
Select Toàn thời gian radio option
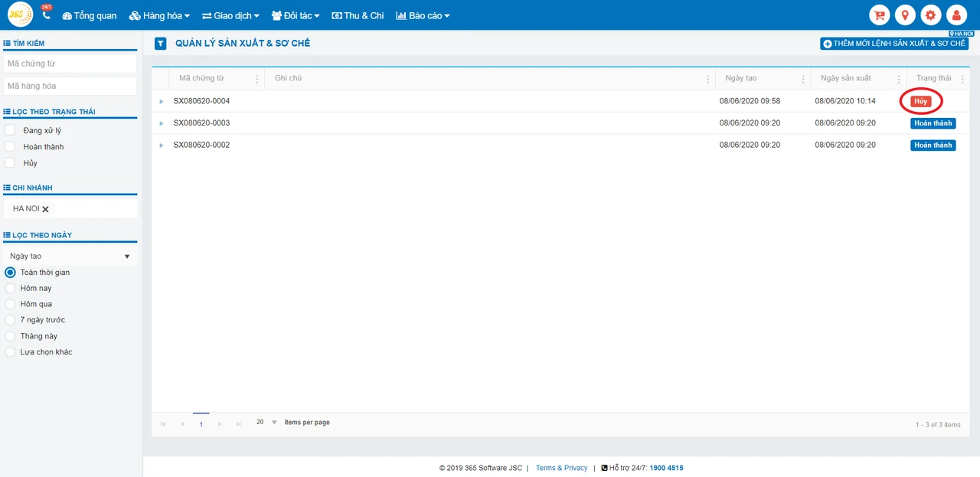click(x=10, y=273)
